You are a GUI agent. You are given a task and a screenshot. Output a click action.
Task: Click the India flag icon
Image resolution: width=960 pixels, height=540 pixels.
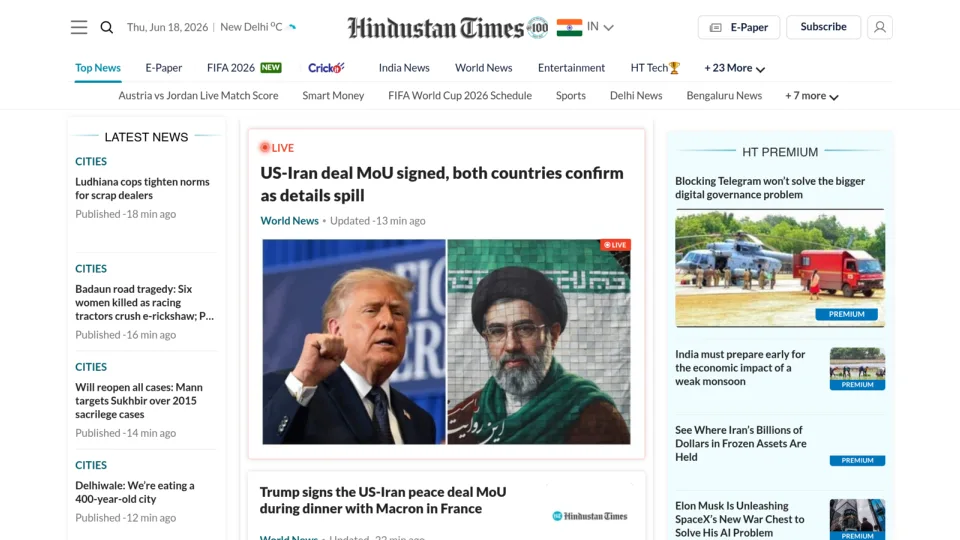[x=569, y=27]
